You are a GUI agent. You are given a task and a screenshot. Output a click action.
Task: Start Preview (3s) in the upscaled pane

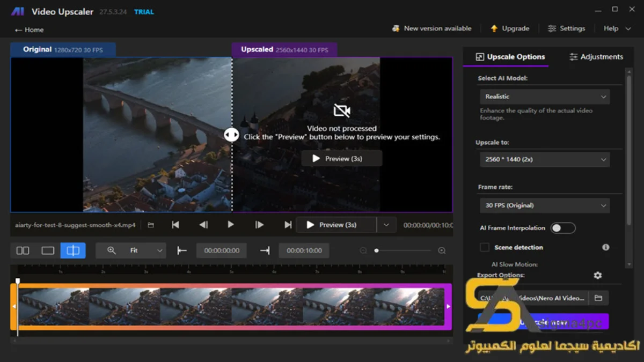[341, 158]
